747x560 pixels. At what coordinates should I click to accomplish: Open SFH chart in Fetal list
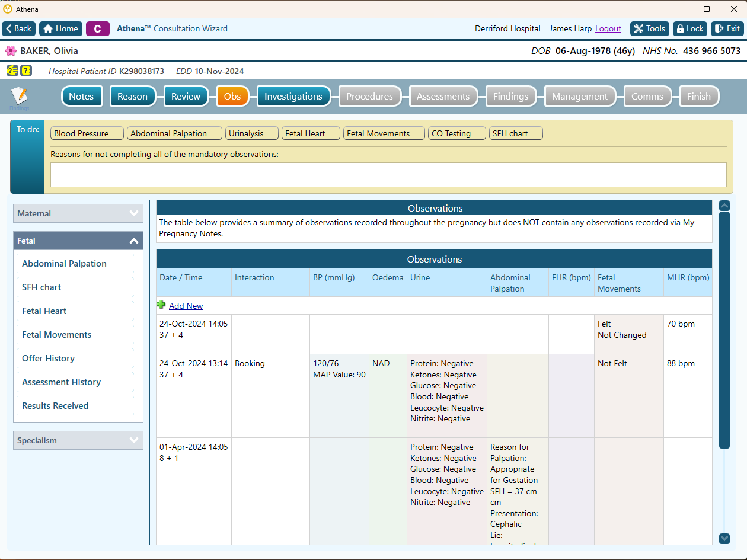[41, 287]
